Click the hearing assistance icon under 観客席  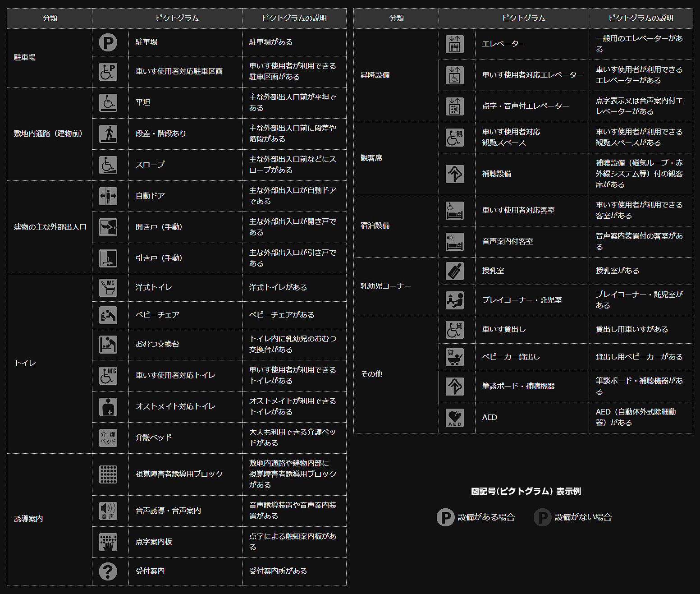coord(455,174)
